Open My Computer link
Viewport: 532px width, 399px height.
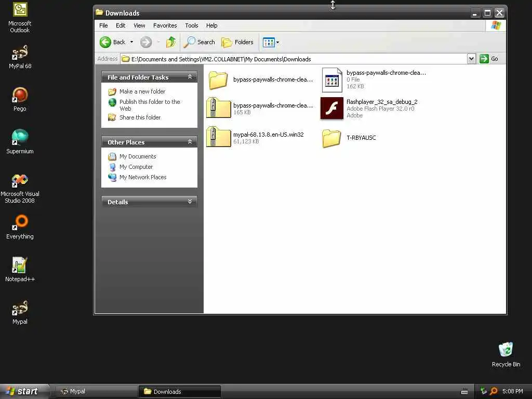136,167
